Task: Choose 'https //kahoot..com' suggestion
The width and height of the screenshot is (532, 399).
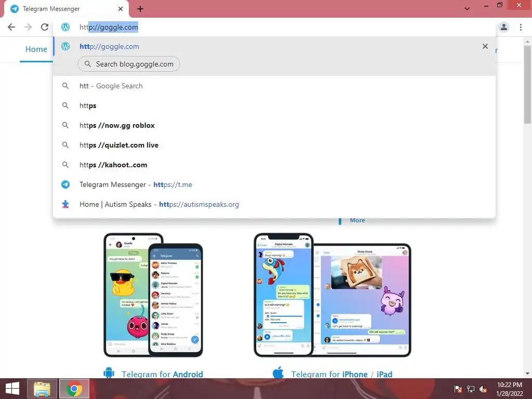Action: [x=274, y=165]
